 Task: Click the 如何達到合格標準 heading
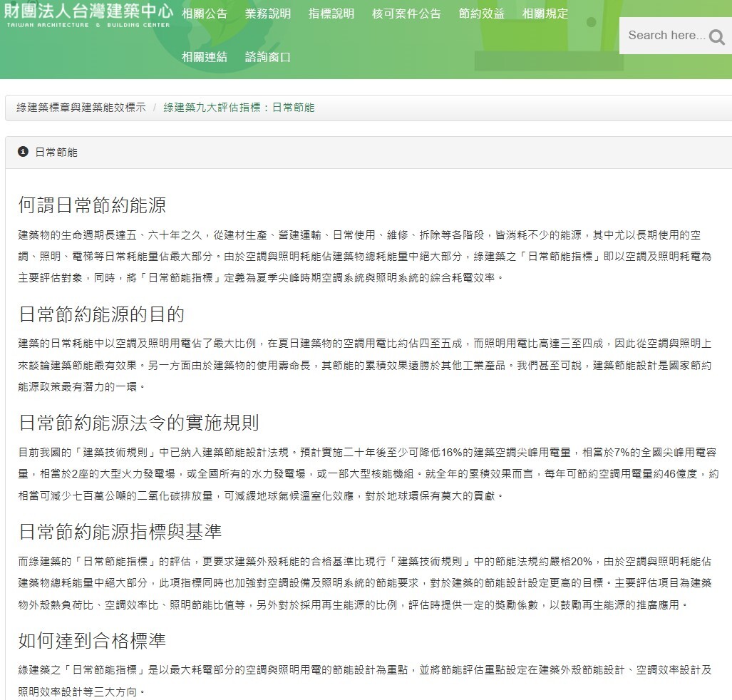[92, 640]
